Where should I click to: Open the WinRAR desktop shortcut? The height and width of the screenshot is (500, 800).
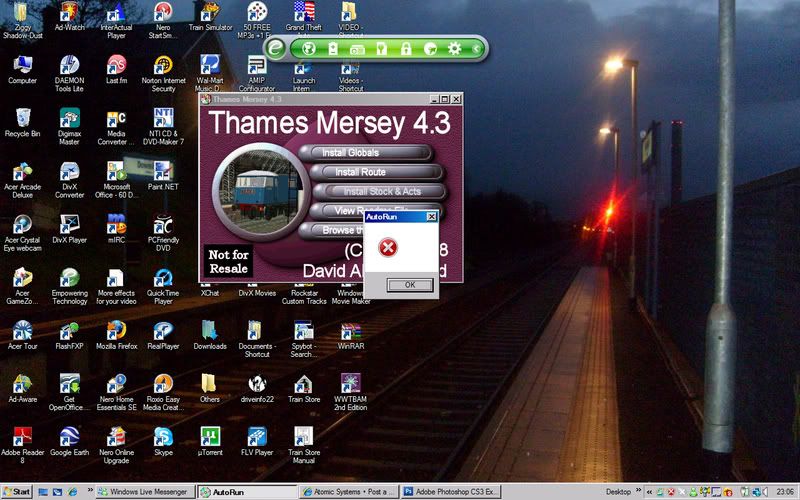(351, 331)
